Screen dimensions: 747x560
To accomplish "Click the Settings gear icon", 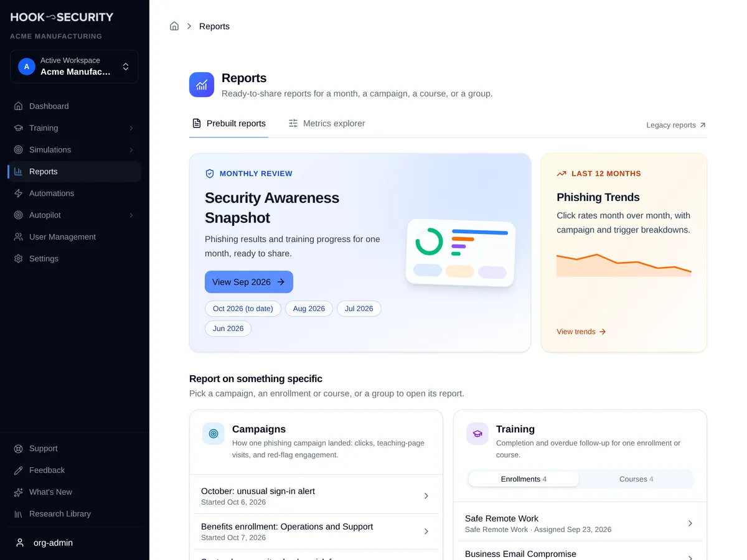I will click(x=19, y=259).
